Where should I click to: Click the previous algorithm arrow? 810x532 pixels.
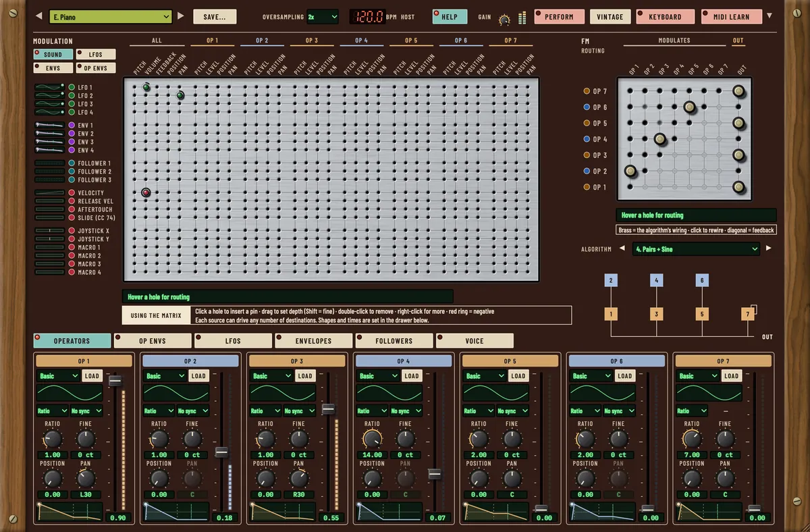[x=623, y=248]
